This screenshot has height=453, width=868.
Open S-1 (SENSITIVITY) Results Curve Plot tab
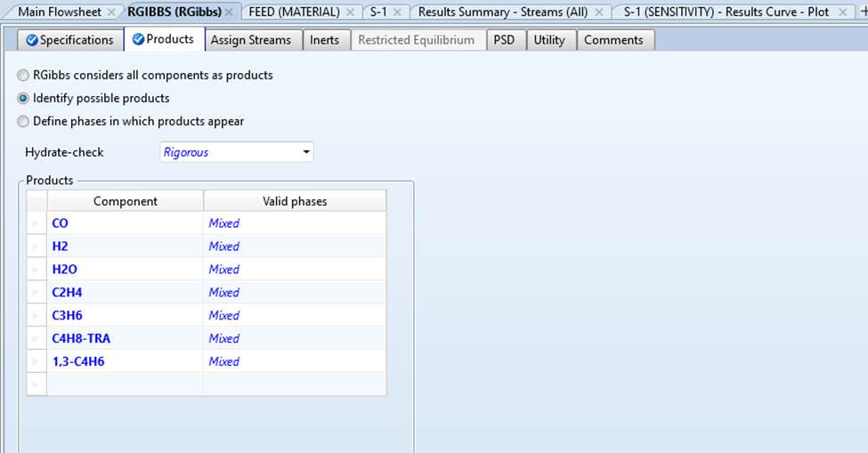coord(726,12)
